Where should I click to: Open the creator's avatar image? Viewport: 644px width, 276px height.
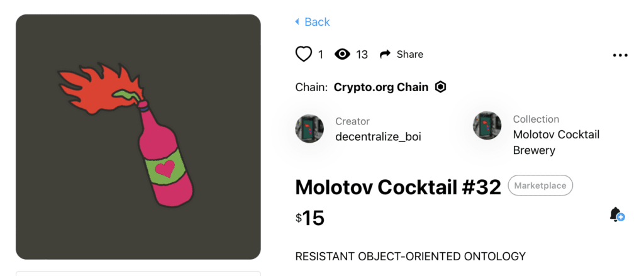coord(309,128)
